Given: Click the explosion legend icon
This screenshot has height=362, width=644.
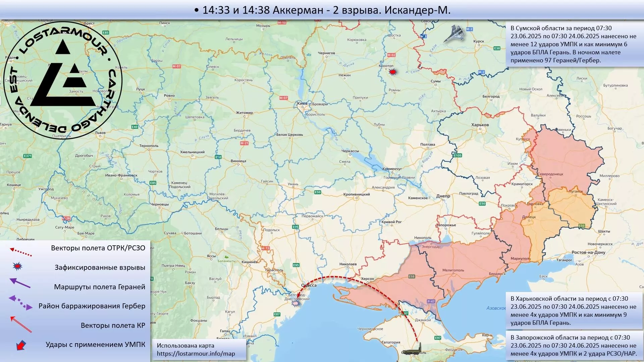Looking at the screenshot, I should (17, 266).
